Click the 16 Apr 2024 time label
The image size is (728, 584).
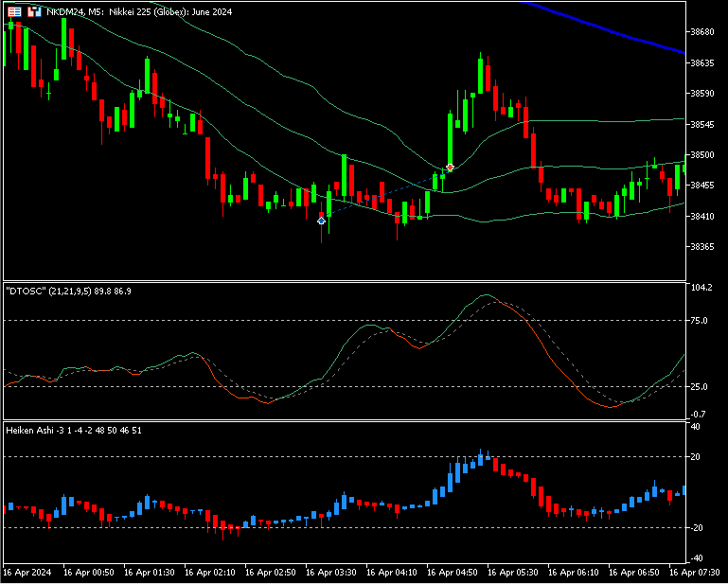(27, 572)
